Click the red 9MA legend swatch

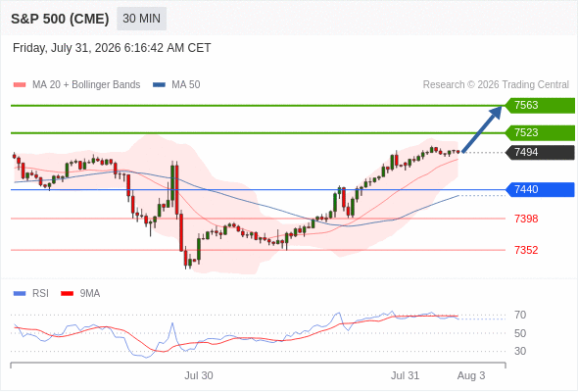[x=67, y=294]
